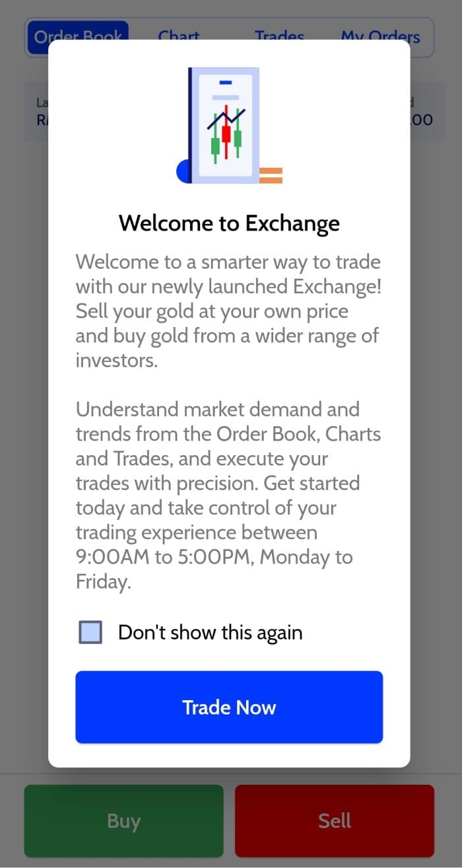The height and width of the screenshot is (868, 462).
Task: Click the blue half-circle at the illustration base
Action: (x=183, y=172)
